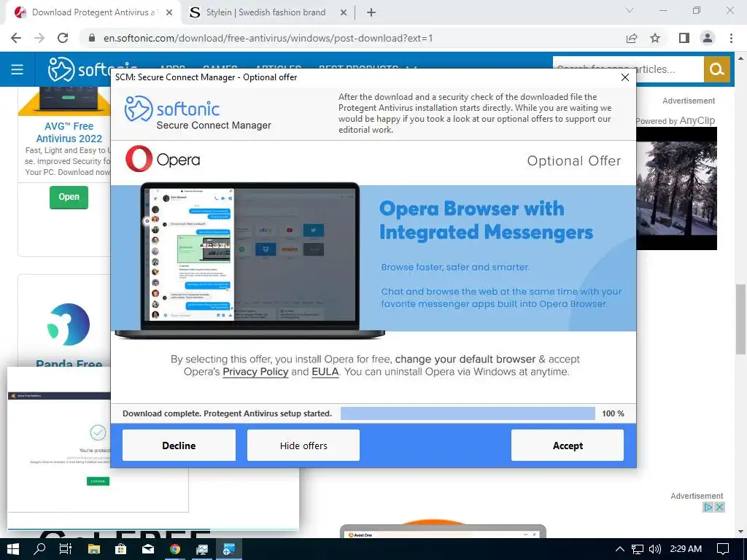Switch to the Stylein Swedish fashion tab
Screen dimensions: 747x560
coord(266,12)
